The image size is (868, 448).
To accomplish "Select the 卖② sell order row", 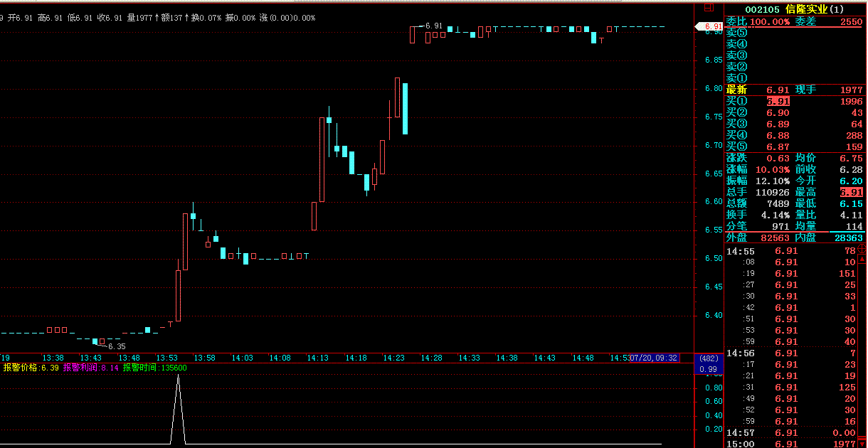I will tap(795, 67).
